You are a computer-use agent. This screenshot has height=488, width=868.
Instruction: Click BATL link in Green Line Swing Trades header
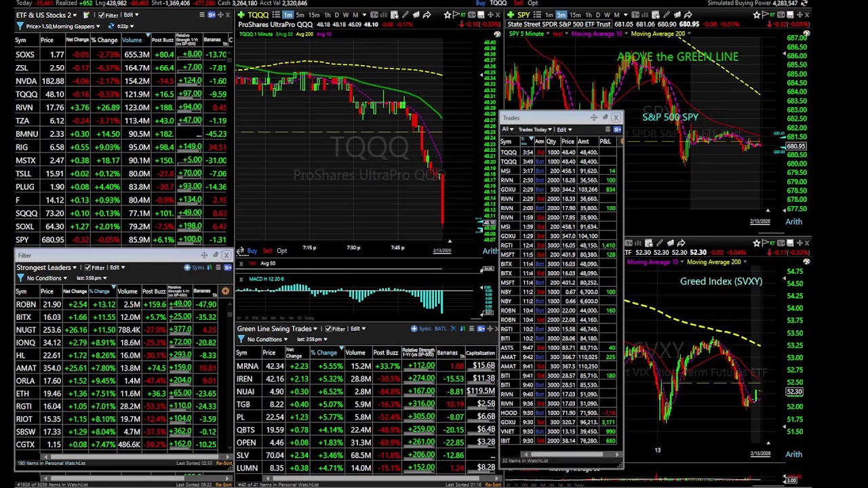pos(441,329)
